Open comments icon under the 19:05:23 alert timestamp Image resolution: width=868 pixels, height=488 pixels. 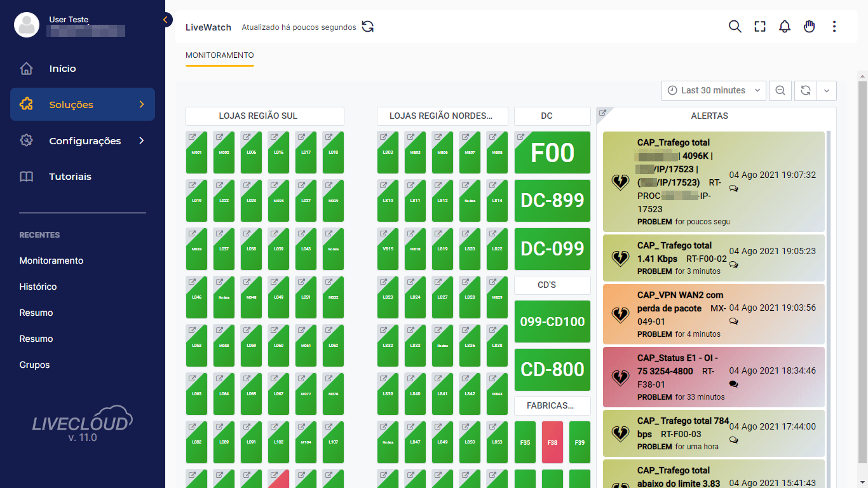(734, 264)
